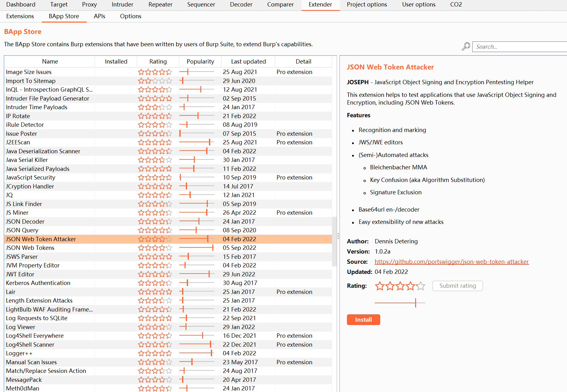Select the Logger++ extension
The width and height of the screenshot is (567, 392).
(168, 353)
